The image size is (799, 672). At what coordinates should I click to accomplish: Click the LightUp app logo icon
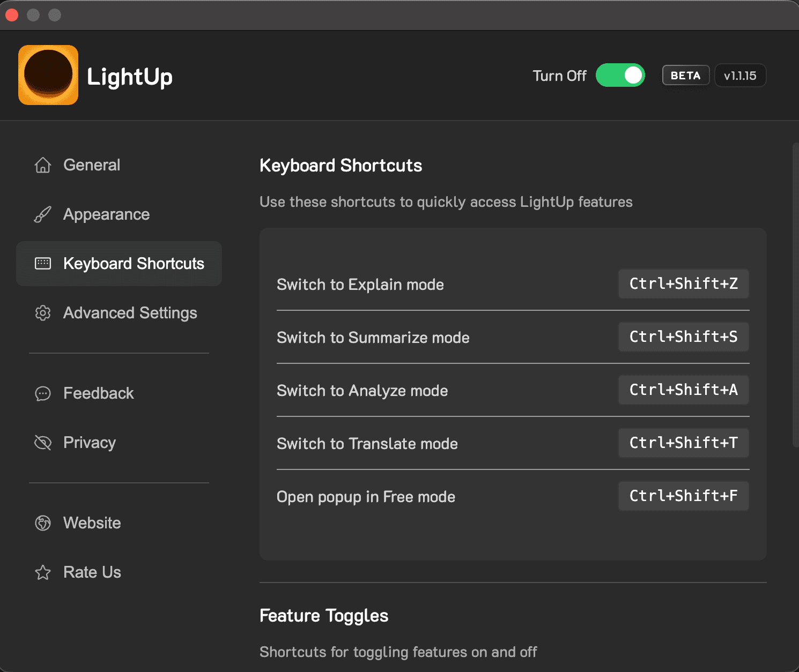(48, 75)
